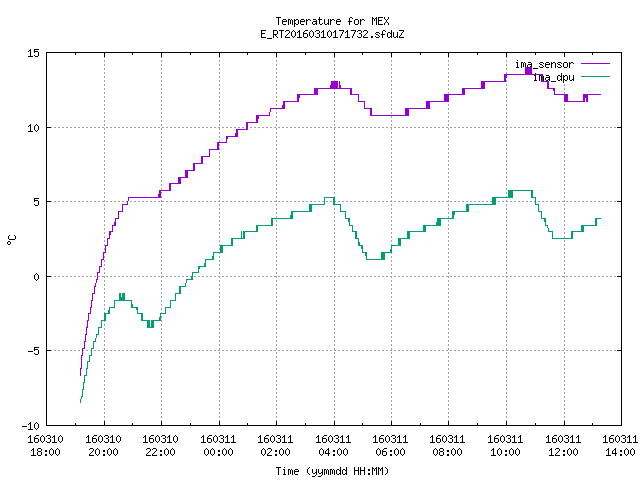Click the x-axis tick '160310 18:00'
This screenshot has height=480, width=640.
click(46, 446)
